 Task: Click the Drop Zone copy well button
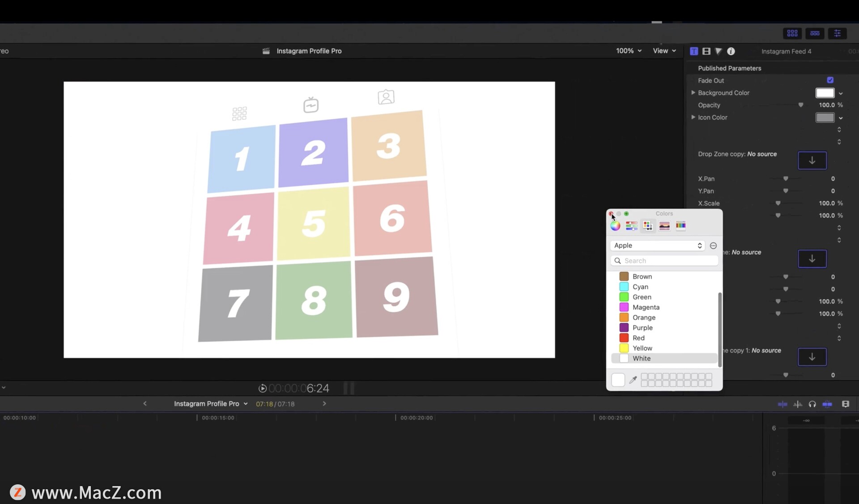[812, 161]
